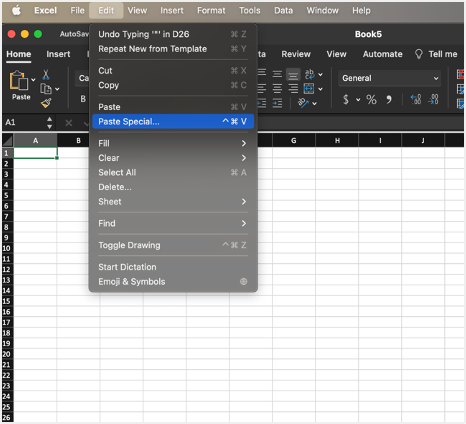The height and width of the screenshot is (424, 466).
Task: Click the Select All corner triangle
Action: click(x=8, y=141)
